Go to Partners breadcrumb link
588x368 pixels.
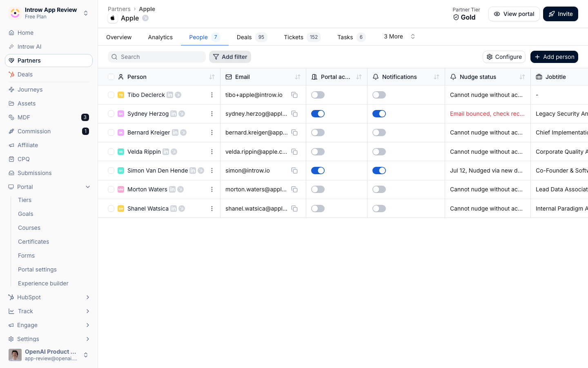119,9
